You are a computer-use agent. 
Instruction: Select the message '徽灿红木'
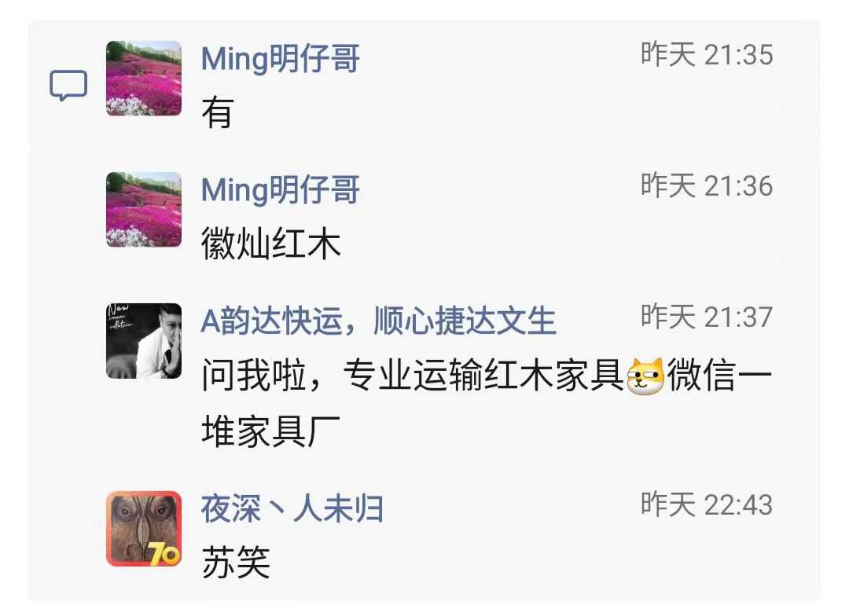pyautogui.click(x=270, y=244)
